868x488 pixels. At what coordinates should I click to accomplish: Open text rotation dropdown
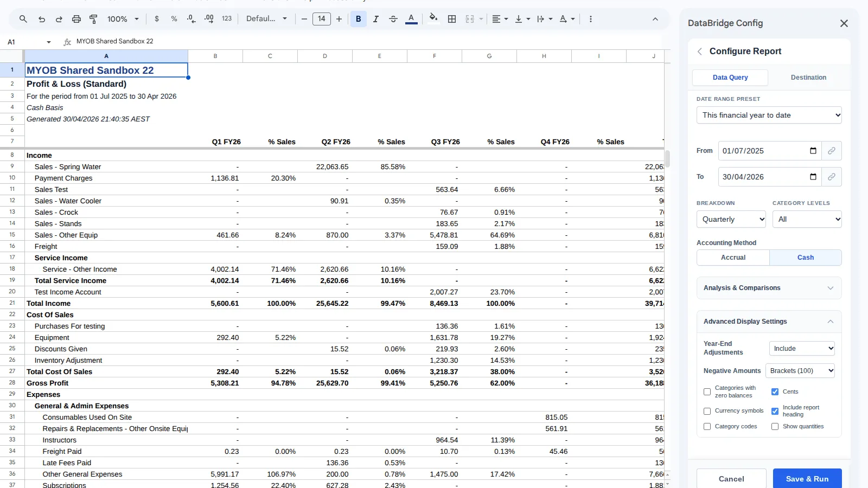pyautogui.click(x=567, y=19)
